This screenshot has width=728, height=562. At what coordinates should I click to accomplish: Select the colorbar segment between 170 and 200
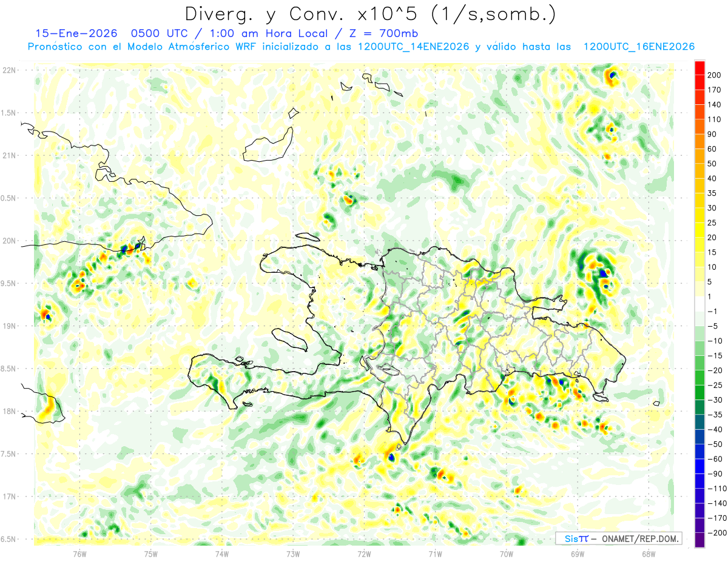(699, 82)
